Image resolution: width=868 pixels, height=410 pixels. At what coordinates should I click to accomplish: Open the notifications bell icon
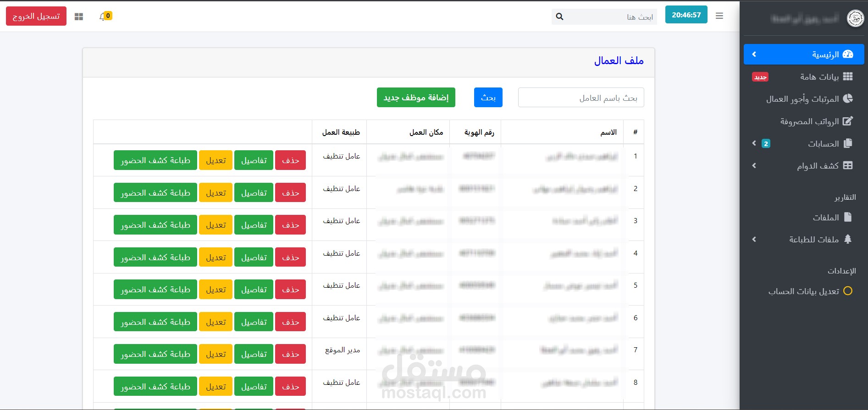tap(102, 16)
